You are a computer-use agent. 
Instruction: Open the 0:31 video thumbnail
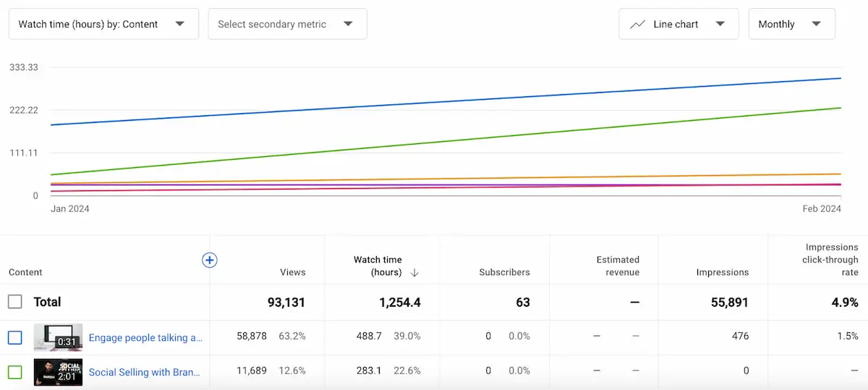[x=58, y=337]
